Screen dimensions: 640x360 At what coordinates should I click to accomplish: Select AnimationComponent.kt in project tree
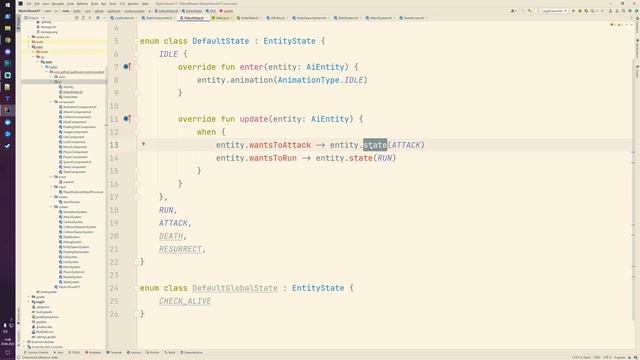[79, 107]
